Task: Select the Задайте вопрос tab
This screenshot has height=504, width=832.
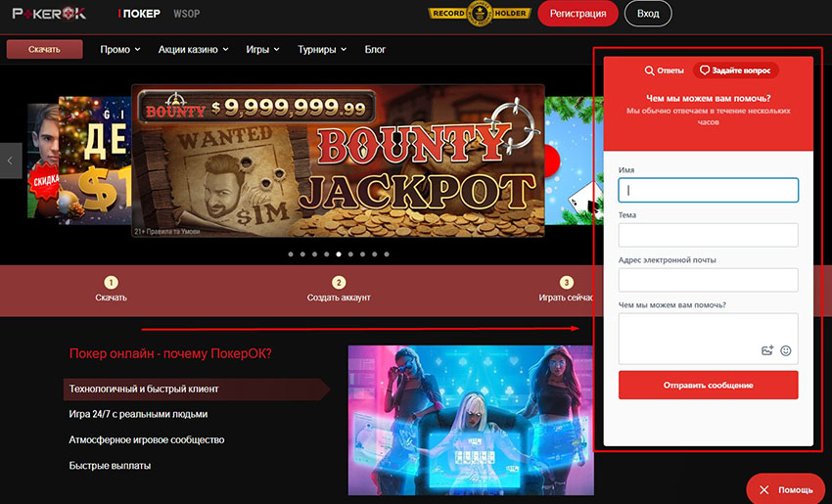Action: click(736, 70)
